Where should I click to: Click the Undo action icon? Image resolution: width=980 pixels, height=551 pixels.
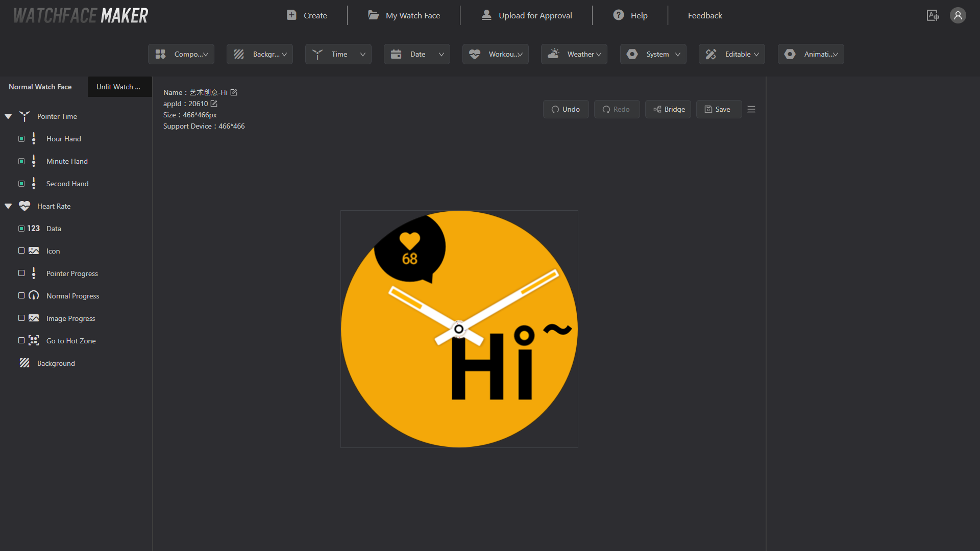555,109
